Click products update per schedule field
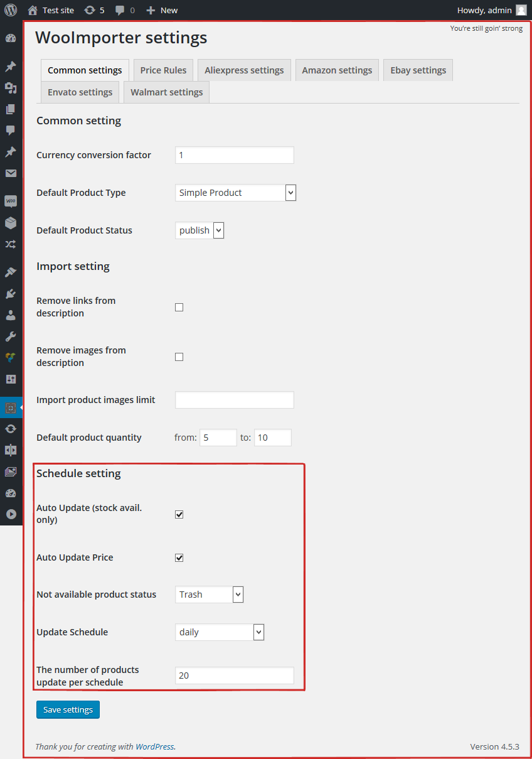This screenshot has width=532, height=759. point(235,676)
